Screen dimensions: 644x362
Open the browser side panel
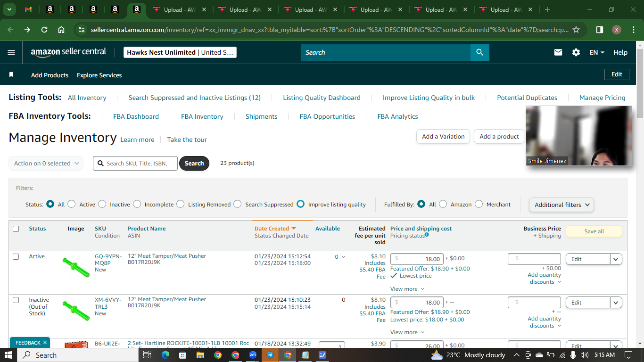[x=600, y=30]
